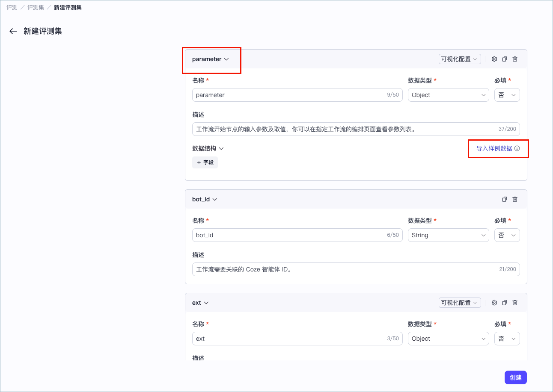553x392 pixels.
Task: Click the 新建评测集 page title
Action: pos(43,31)
